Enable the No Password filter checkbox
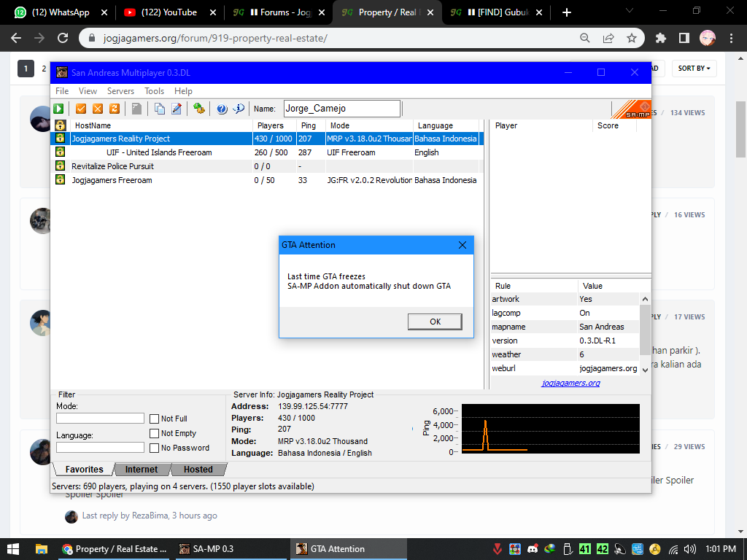Image resolution: width=747 pixels, height=560 pixels. pyautogui.click(x=155, y=448)
